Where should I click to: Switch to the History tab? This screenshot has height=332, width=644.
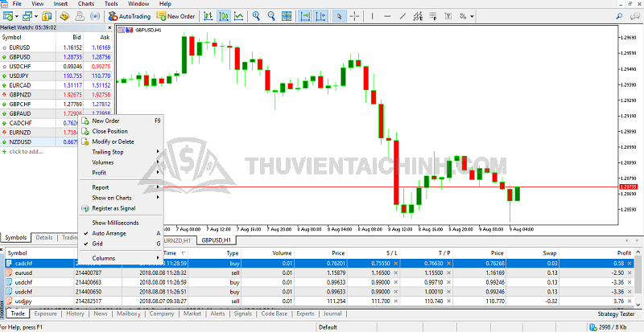[x=75, y=314]
